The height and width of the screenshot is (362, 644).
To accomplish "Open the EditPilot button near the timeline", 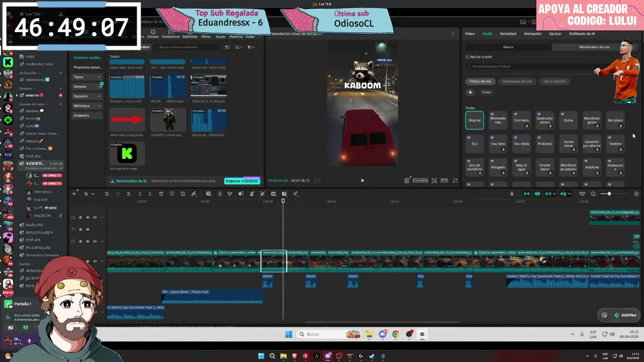I will point(625,315).
